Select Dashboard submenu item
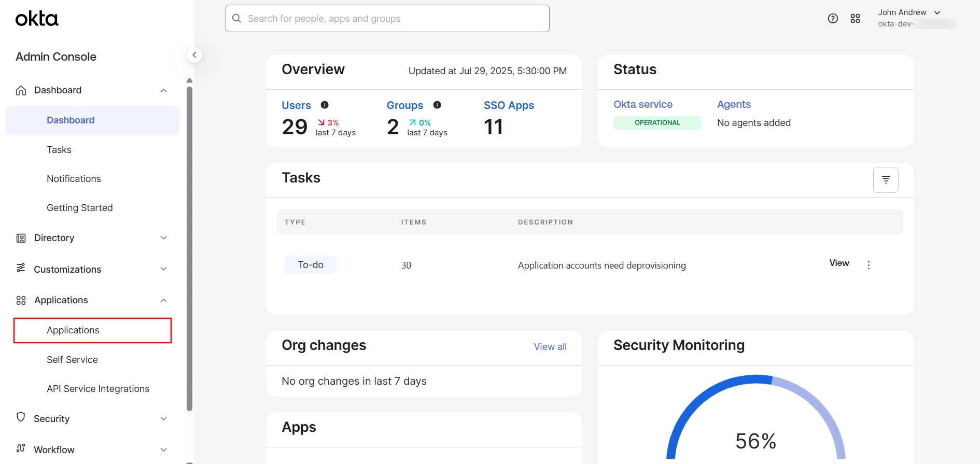This screenshot has height=464, width=980. (92, 120)
